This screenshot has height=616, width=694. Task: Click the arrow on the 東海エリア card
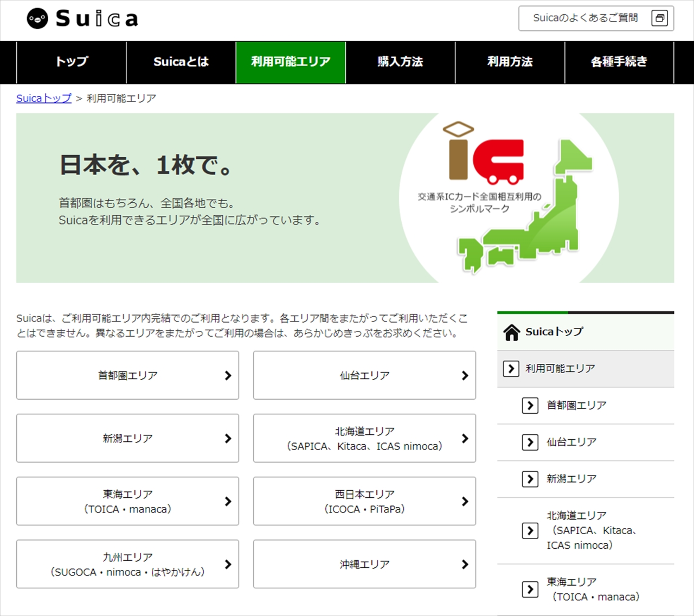(228, 501)
